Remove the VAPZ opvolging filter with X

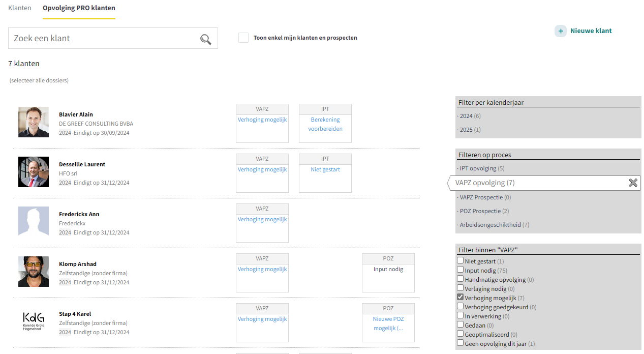click(x=633, y=183)
